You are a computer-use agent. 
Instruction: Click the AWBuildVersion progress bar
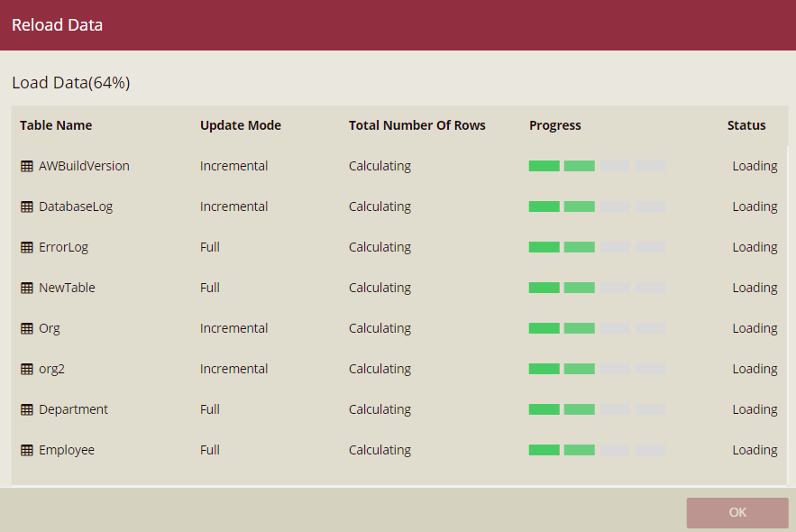click(x=597, y=166)
